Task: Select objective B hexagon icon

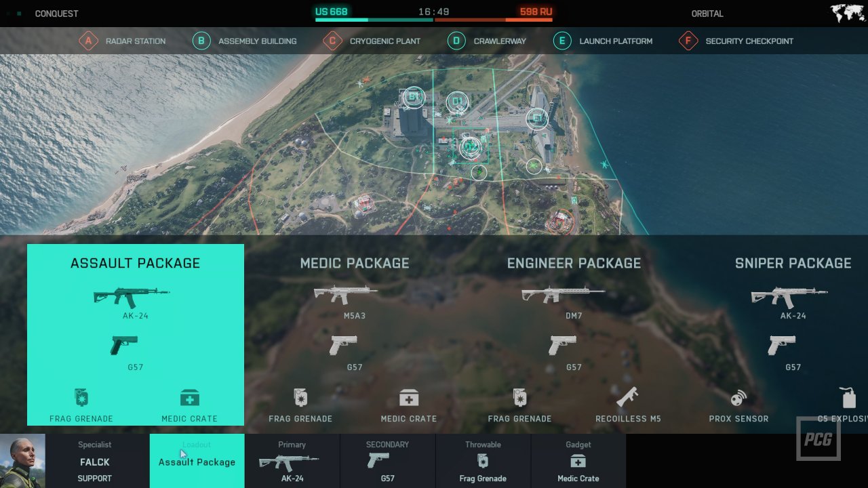Action: pyautogui.click(x=201, y=41)
